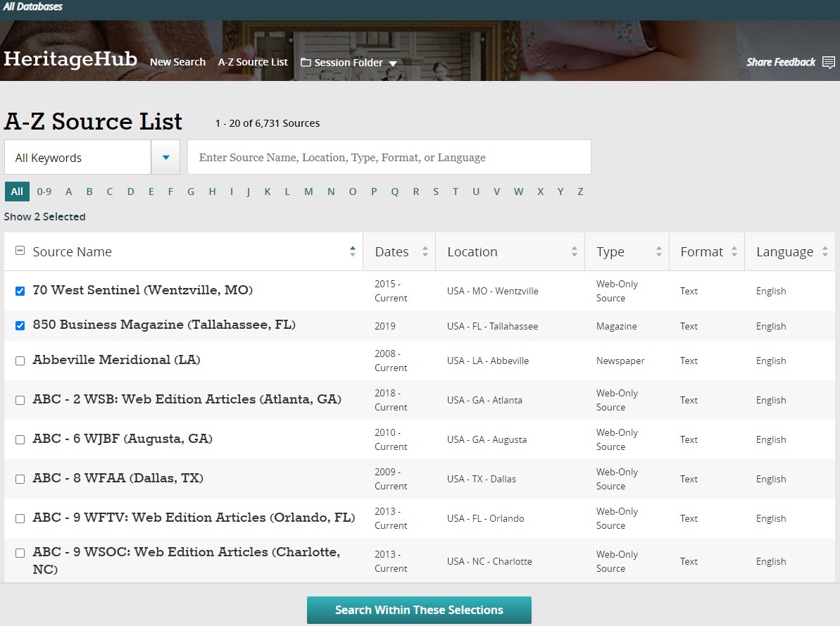The image size is (840, 626).
Task: Toggle the select-all checkbox in header
Action: tap(20, 251)
